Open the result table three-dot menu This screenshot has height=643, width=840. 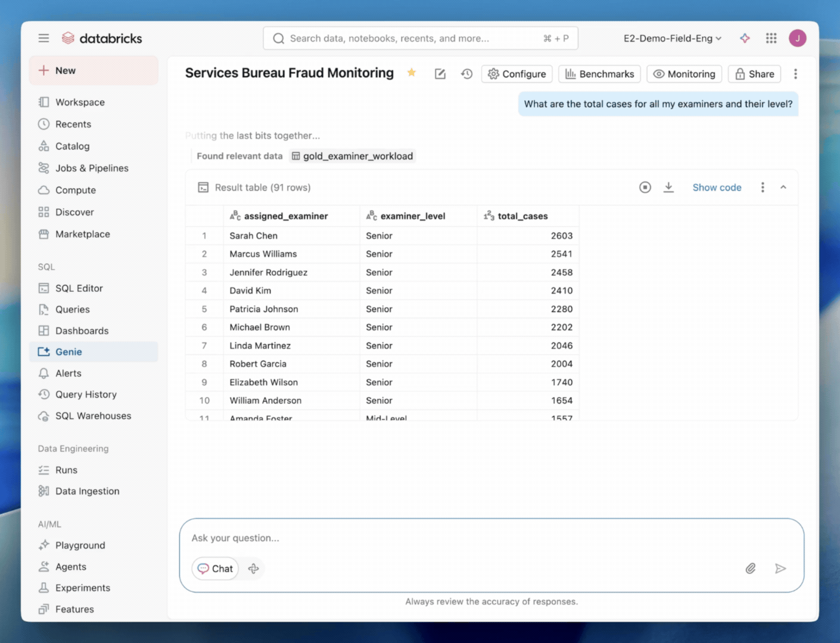pos(763,187)
